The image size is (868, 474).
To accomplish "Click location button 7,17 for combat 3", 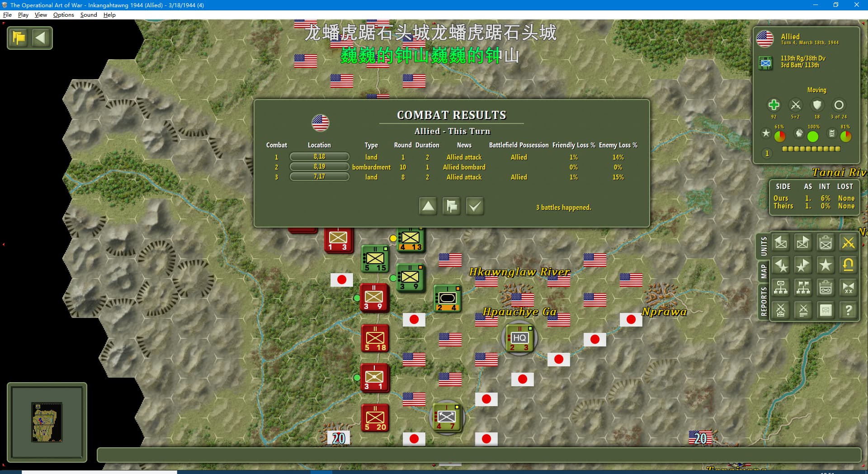I will (319, 176).
